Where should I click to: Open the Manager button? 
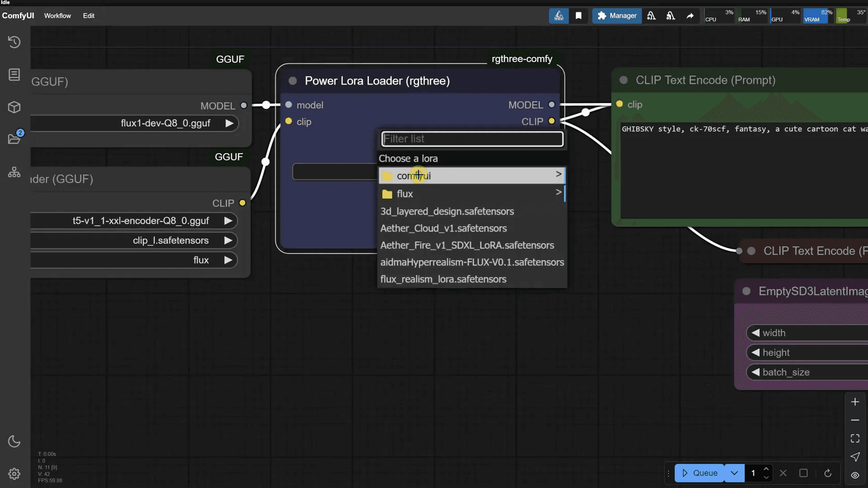tap(617, 16)
